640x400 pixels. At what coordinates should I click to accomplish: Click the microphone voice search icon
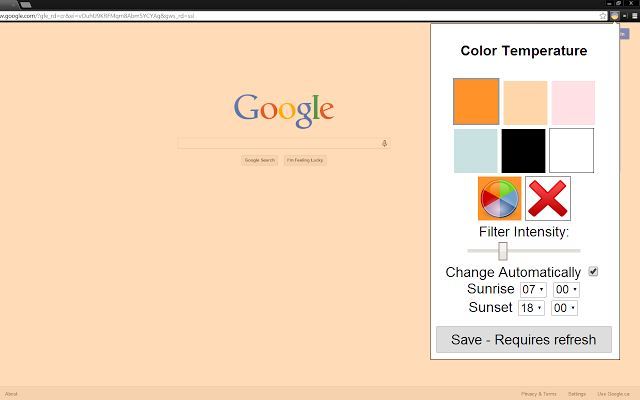click(384, 143)
